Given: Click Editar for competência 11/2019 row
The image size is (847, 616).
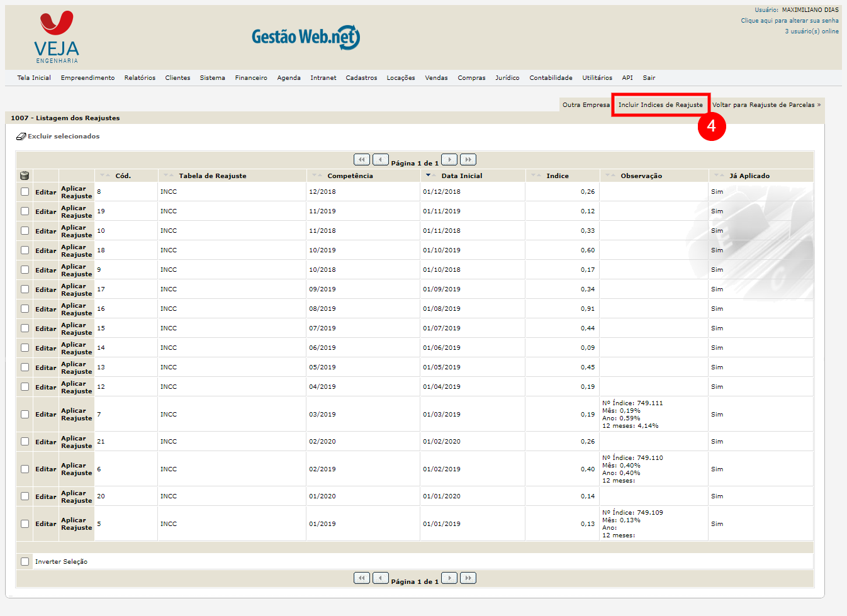Looking at the screenshot, I should coord(45,212).
